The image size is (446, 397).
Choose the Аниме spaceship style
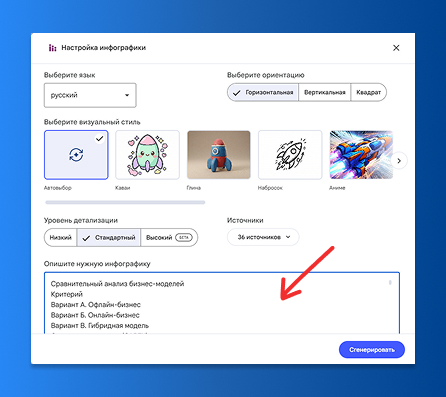[361, 155]
